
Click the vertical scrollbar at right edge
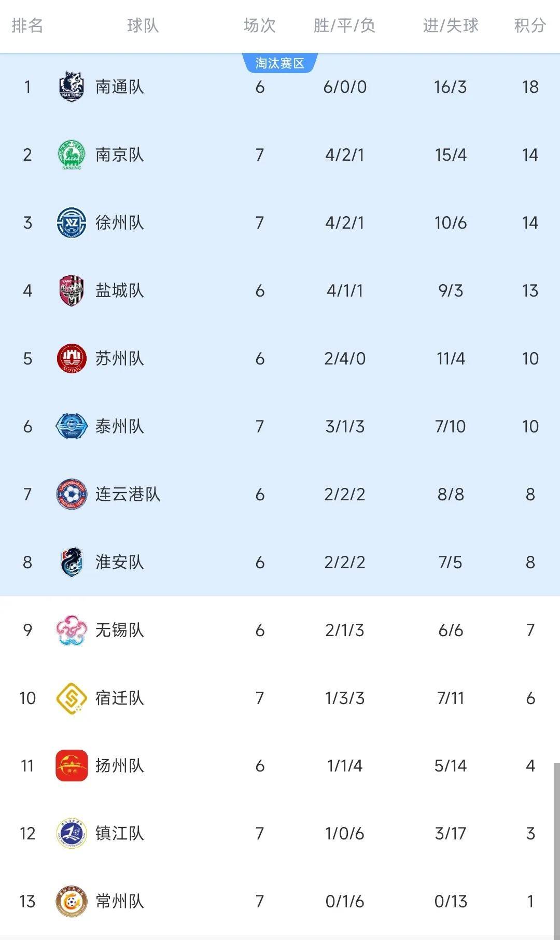point(556,850)
